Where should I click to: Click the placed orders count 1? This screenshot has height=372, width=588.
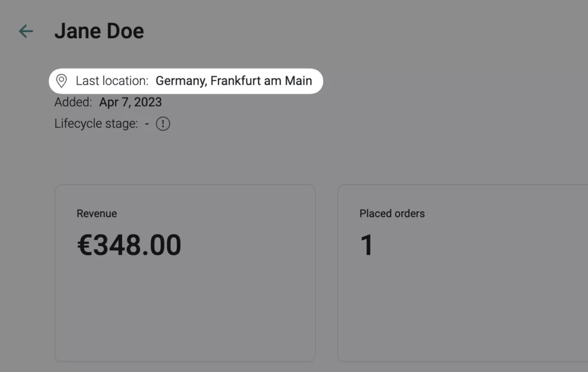[367, 245]
